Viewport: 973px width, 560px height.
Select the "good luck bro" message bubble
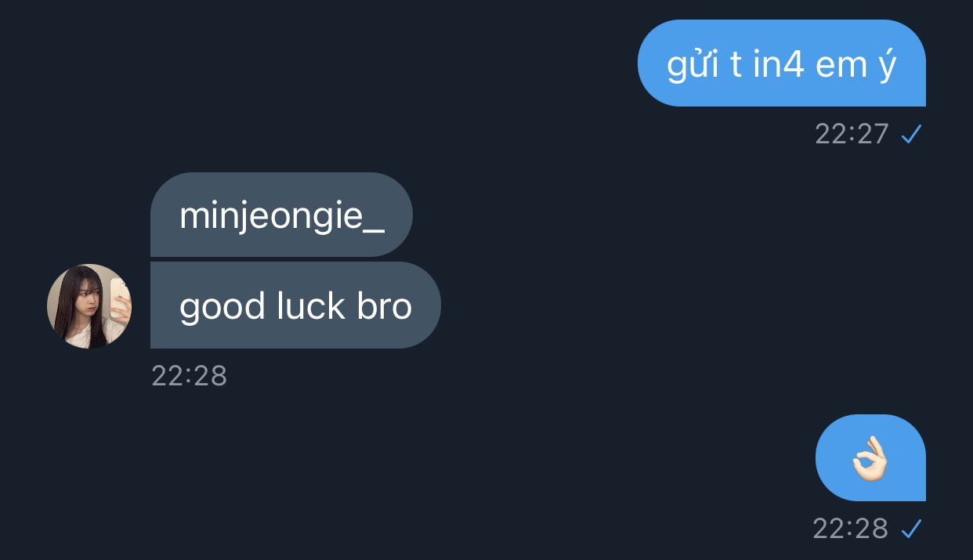[x=295, y=305]
